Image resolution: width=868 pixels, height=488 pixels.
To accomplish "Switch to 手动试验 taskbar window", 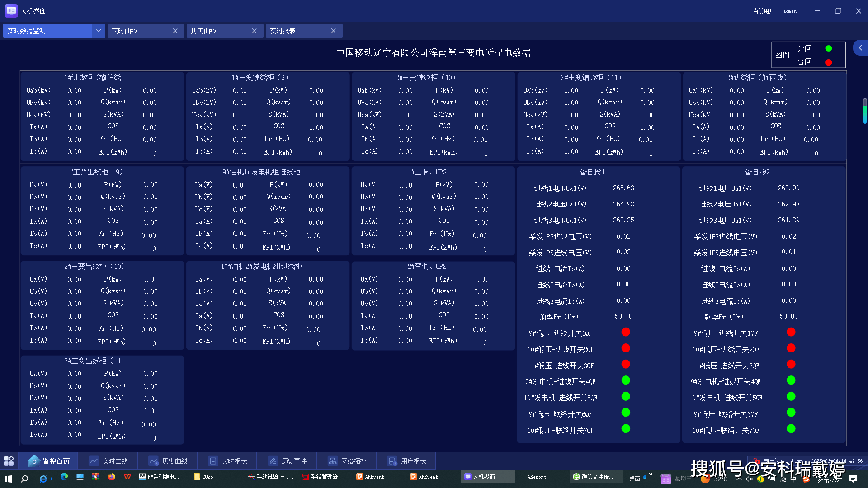I will (x=271, y=477).
